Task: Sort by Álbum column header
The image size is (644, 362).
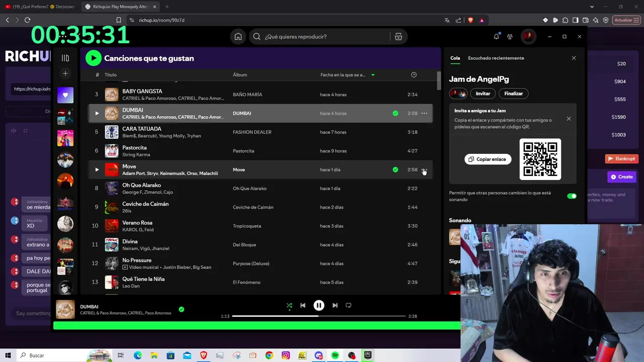Action: [x=240, y=75]
